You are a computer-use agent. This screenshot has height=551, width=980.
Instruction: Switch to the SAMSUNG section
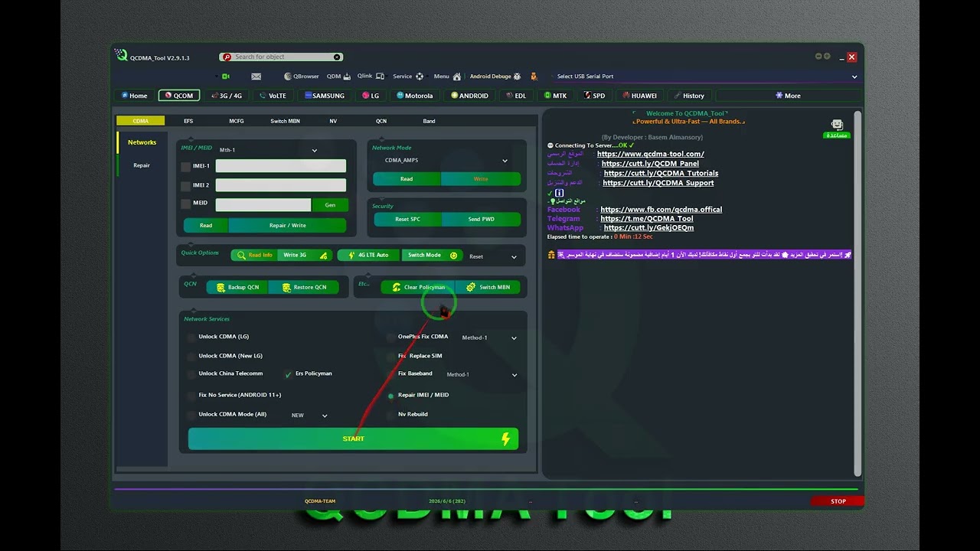click(325, 96)
